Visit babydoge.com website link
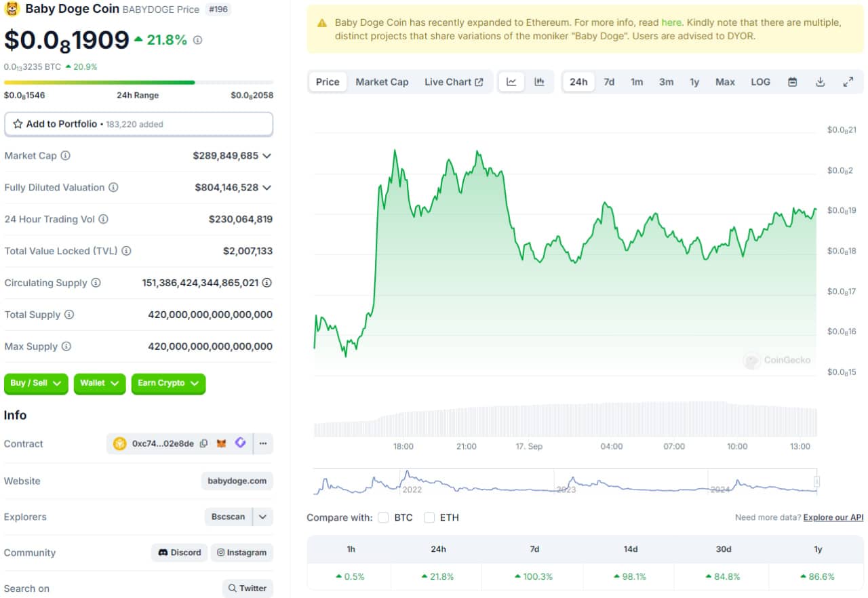868x598 pixels. coord(237,481)
